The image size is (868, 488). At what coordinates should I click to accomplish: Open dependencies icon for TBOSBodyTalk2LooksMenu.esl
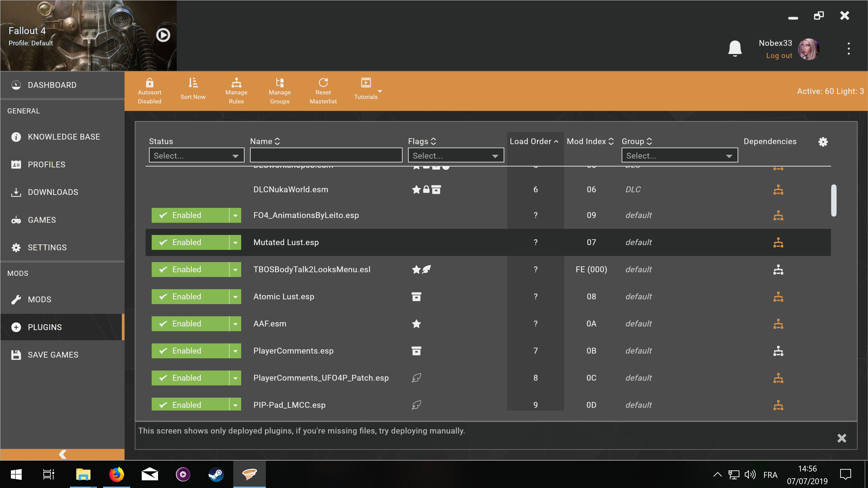(778, 270)
